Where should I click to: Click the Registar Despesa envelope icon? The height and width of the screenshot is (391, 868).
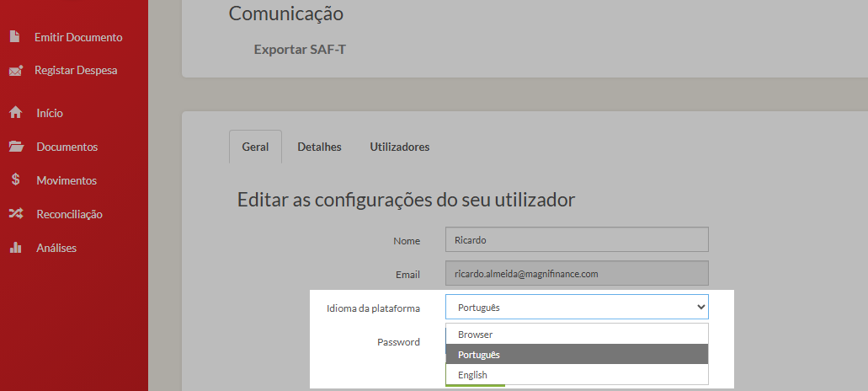(x=15, y=71)
